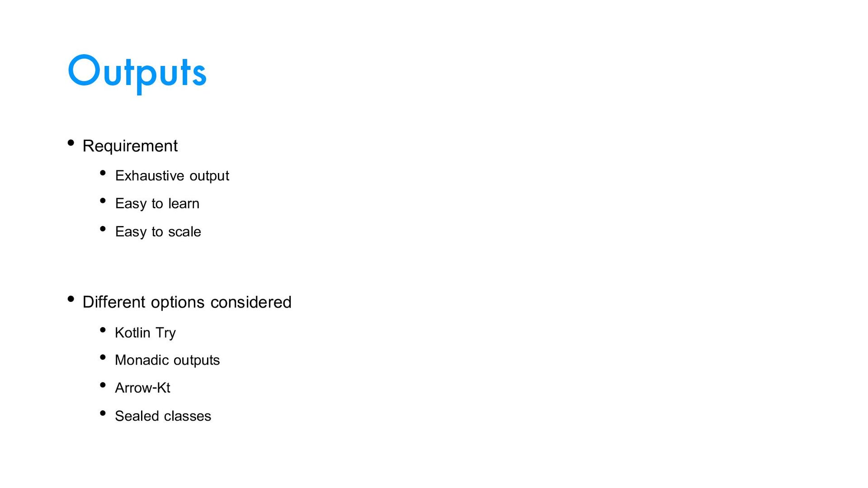Viewport: 868px width, 488px height.
Task: Click the bullet dot before Kotlin Try
Action: (x=103, y=330)
